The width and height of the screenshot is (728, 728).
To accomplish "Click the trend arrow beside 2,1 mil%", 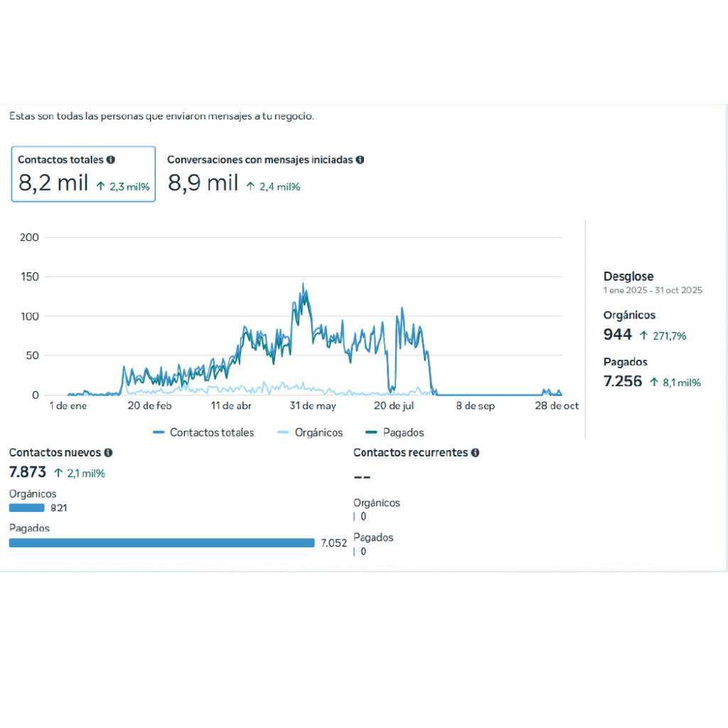I will tap(58, 473).
